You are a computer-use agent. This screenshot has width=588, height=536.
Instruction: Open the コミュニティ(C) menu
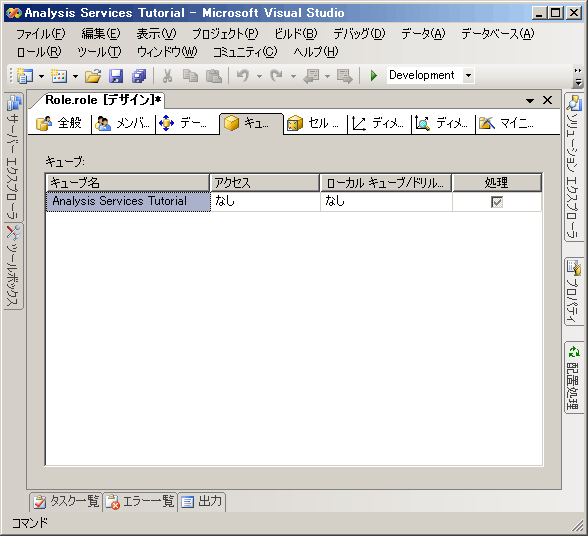click(245, 52)
